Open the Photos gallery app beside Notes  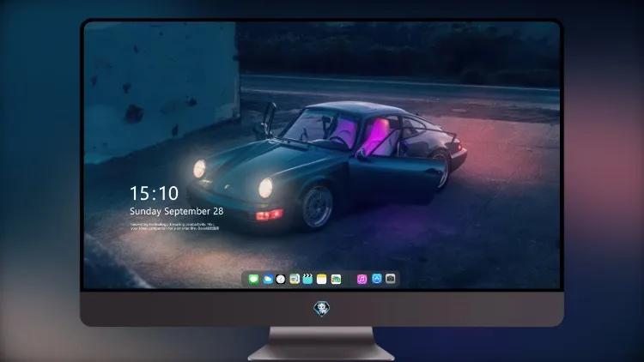click(x=336, y=279)
